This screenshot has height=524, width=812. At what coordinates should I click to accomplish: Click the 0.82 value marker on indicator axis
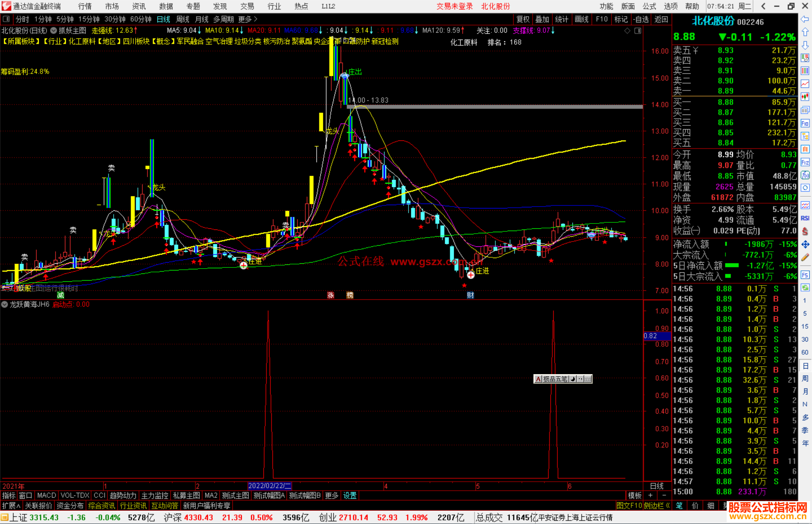point(657,336)
